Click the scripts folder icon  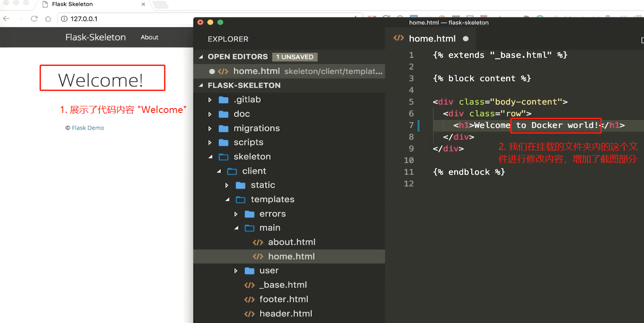pos(224,142)
